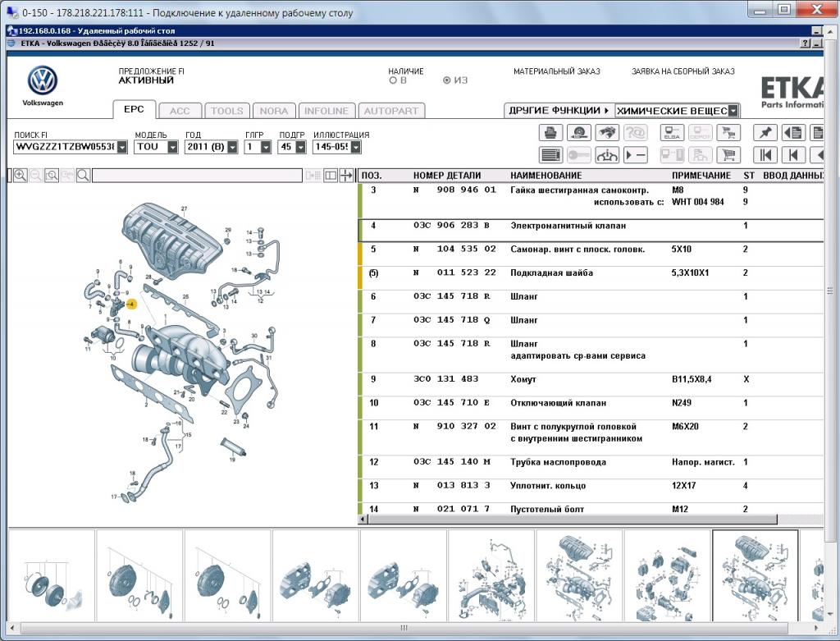Open the ПОДГР 45 dropdown
This screenshot has height=641, width=840.
(300, 147)
